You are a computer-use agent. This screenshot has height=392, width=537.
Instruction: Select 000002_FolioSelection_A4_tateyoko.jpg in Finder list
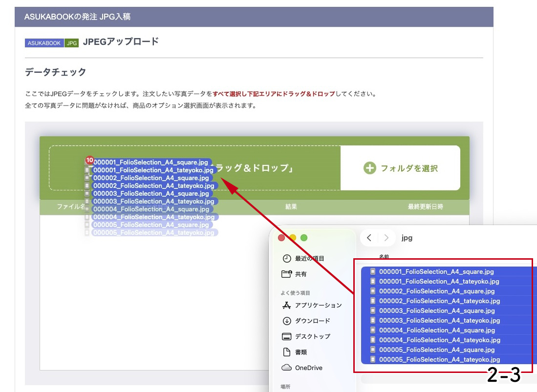[439, 301]
